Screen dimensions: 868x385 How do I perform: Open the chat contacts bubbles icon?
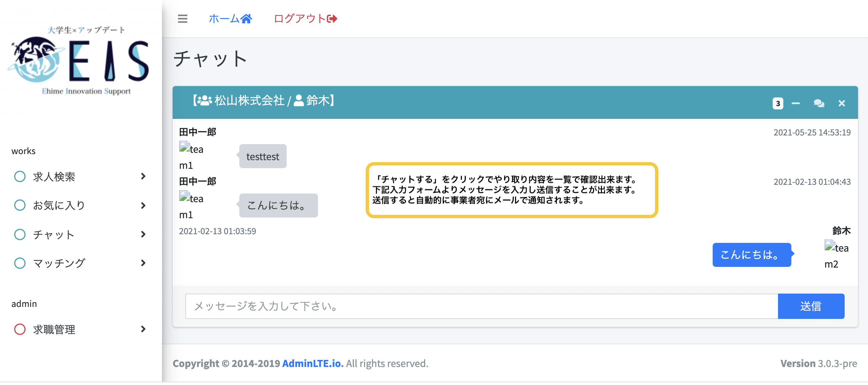coord(819,103)
